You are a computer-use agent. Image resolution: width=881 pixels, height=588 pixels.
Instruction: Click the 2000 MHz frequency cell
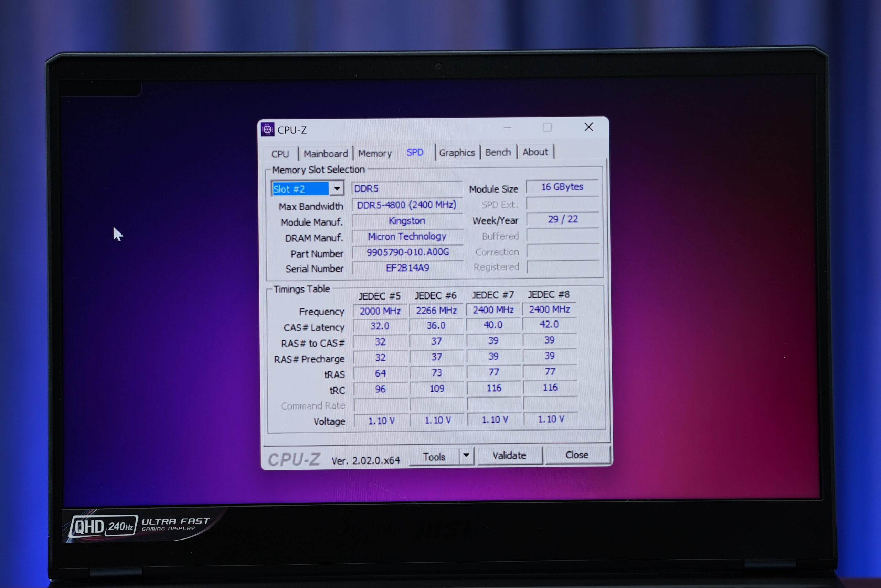380,311
